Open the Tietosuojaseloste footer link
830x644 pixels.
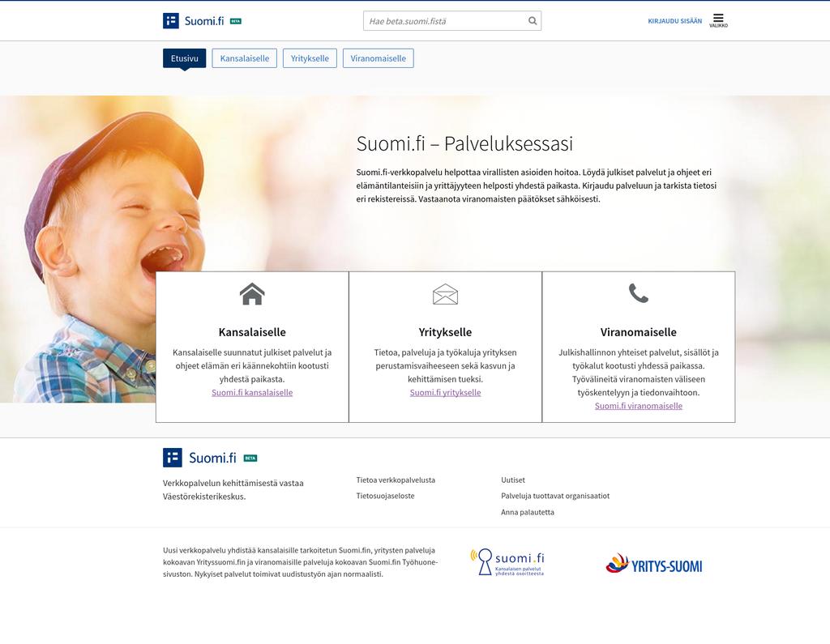pos(385,496)
